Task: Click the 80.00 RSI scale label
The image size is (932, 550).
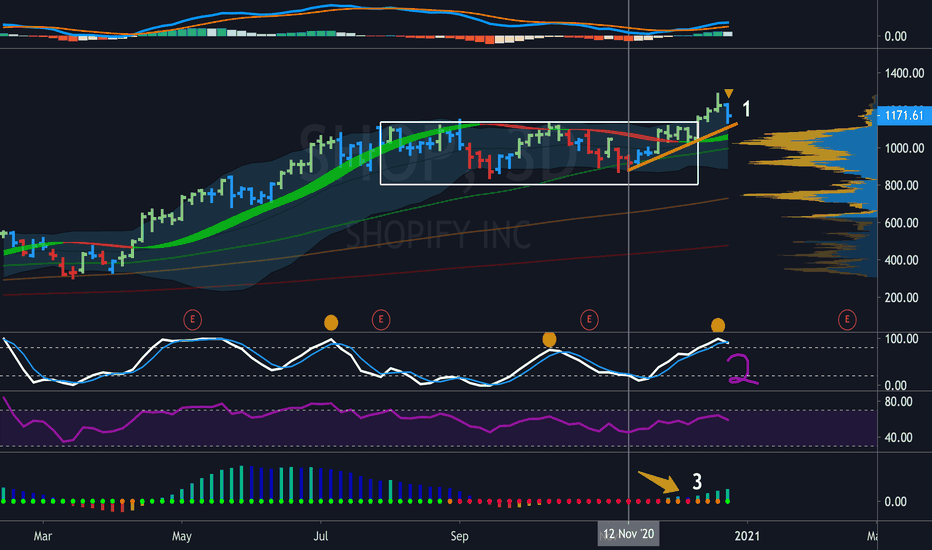Action: 898,402
